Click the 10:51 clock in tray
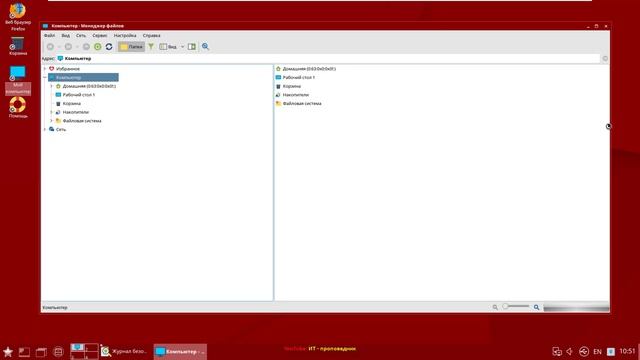Viewport: 640px width, 360px height. (x=627, y=351)
